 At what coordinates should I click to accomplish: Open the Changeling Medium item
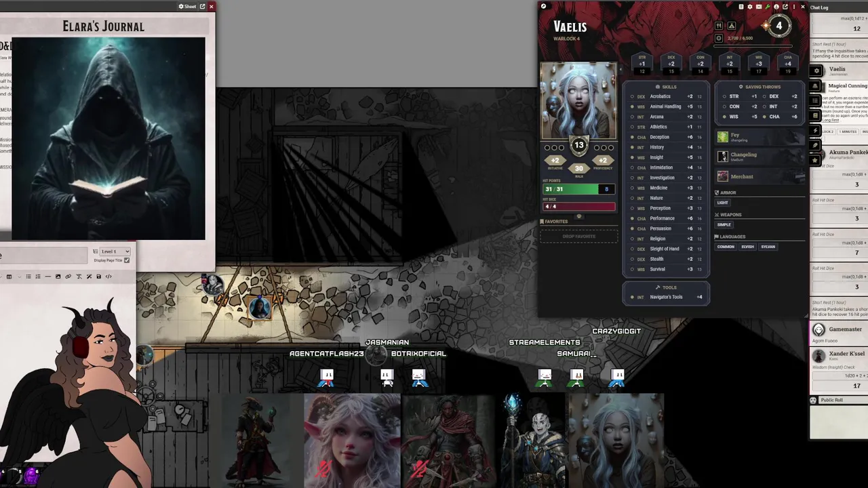click(759, 157)
